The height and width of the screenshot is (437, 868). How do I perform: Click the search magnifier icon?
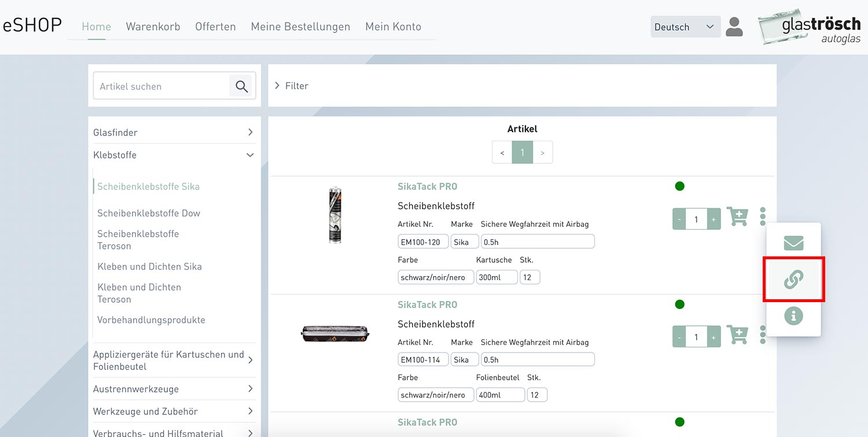(x=242, y=86)
